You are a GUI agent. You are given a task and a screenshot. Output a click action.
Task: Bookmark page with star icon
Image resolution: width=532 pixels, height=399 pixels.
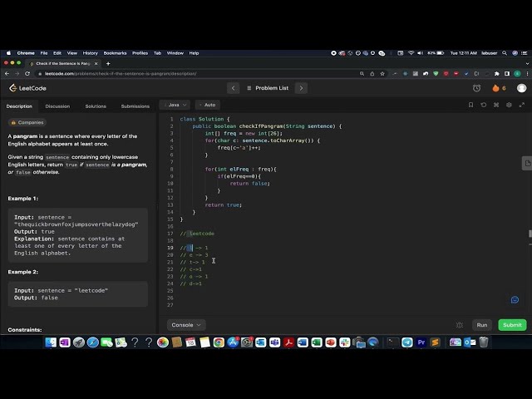pos(382,74)
